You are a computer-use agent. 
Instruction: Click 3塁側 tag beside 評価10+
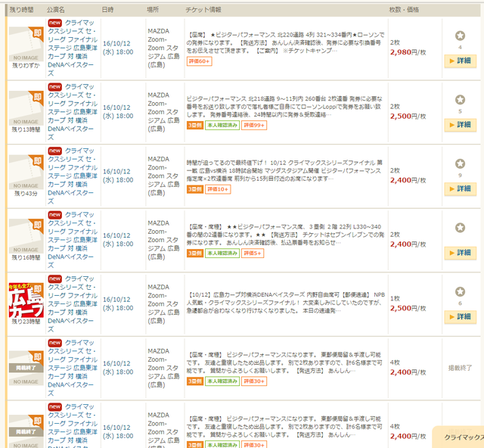click(x=195, y=189)
